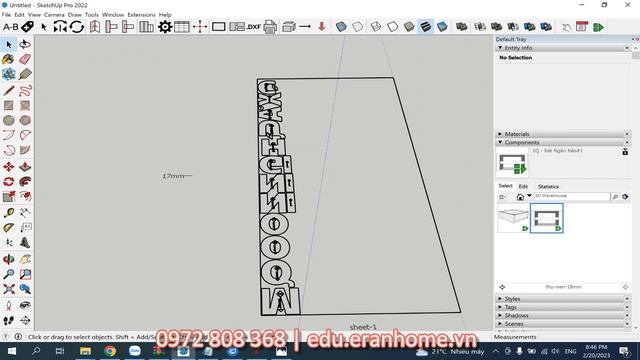Select the Tape Measure tool
Image resolution: width=640 pixels, height=360 pixels.
9,213
